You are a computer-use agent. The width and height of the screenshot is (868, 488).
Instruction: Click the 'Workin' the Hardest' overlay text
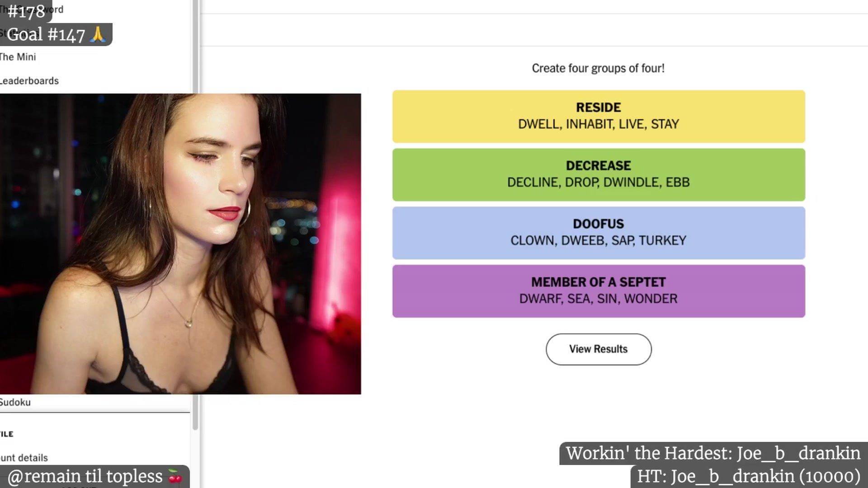point(713,453)
